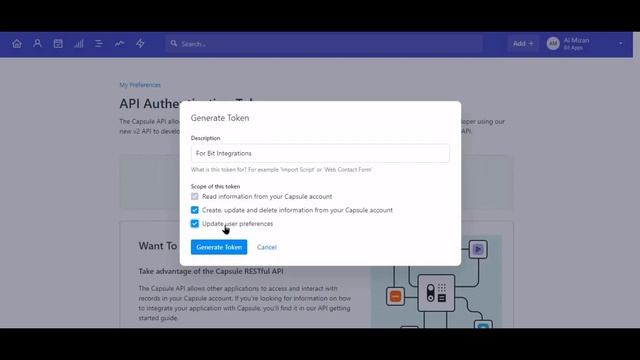The width and height of the screenshot is (640, 360).
Task: Open the Sales Pipeline bar chart icon
Action: 79,44
